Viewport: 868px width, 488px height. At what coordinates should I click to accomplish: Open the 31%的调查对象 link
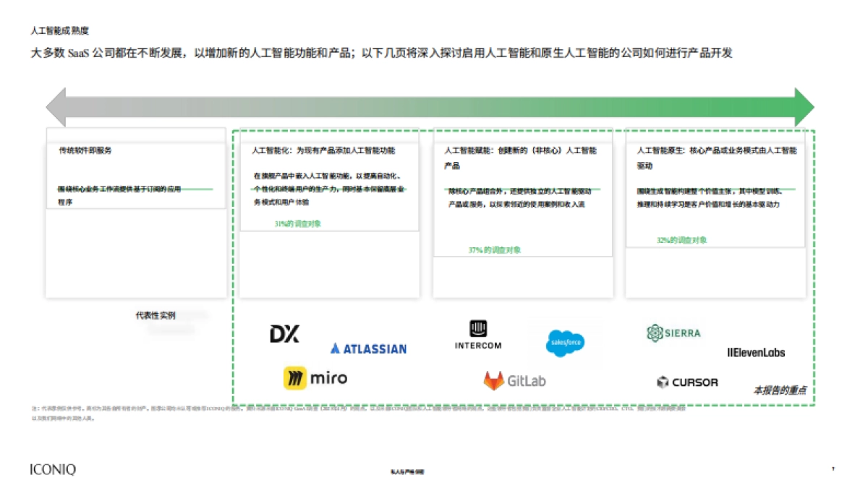(x=299, y=223)
